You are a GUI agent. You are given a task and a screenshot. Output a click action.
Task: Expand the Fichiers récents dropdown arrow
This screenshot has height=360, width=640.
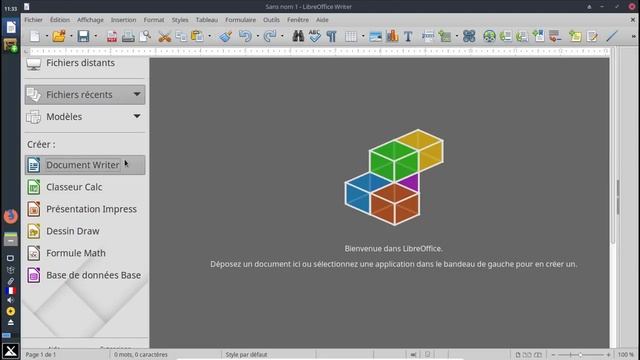137,94
